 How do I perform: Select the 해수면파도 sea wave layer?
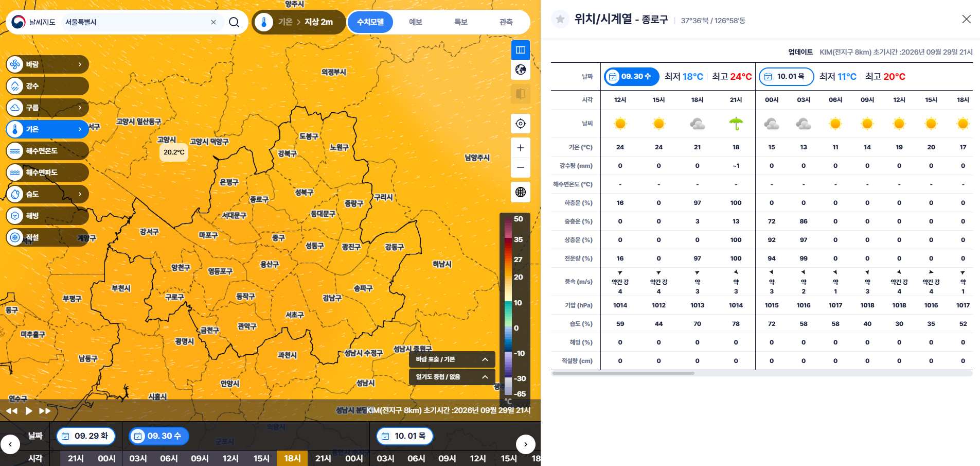tap(47, 172)
